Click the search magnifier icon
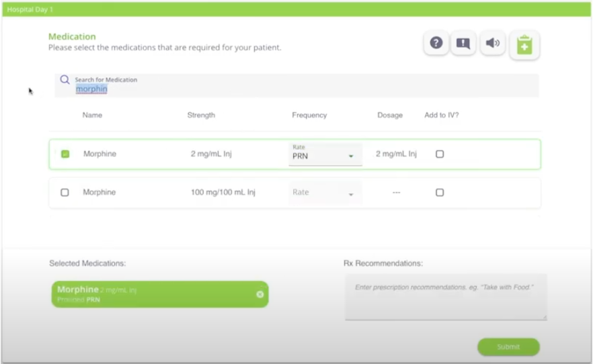Viewport: 593px width, 364px height. pos(65,80)
